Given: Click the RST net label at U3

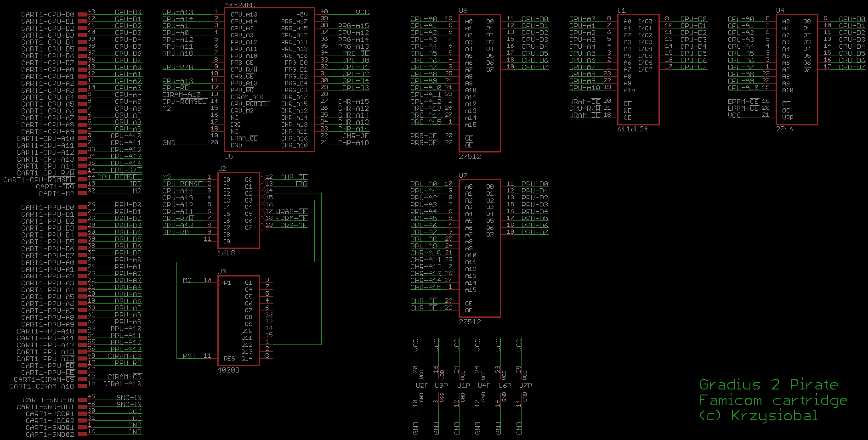Looking at the screenshot, I should pos(189,356).
